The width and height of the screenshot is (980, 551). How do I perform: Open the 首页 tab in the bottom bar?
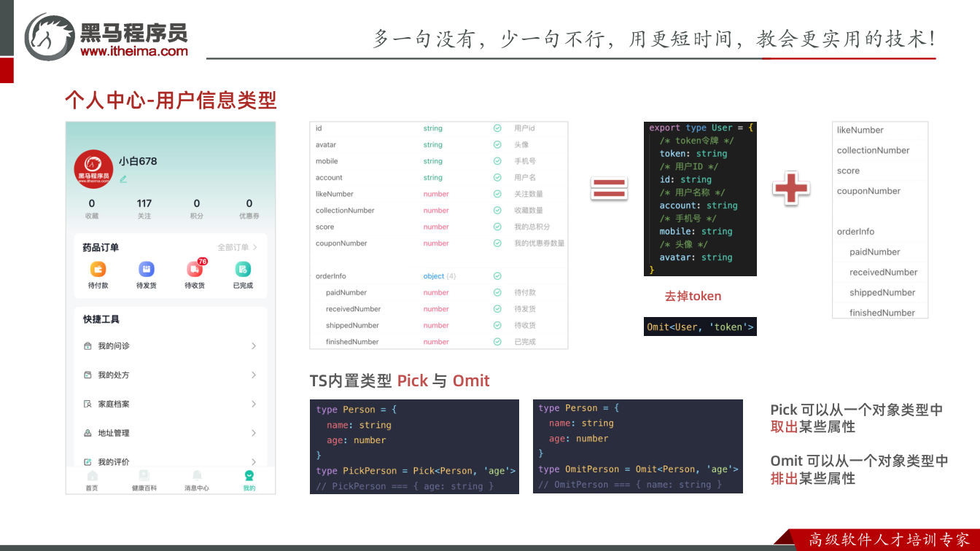[x=92, y=481]
